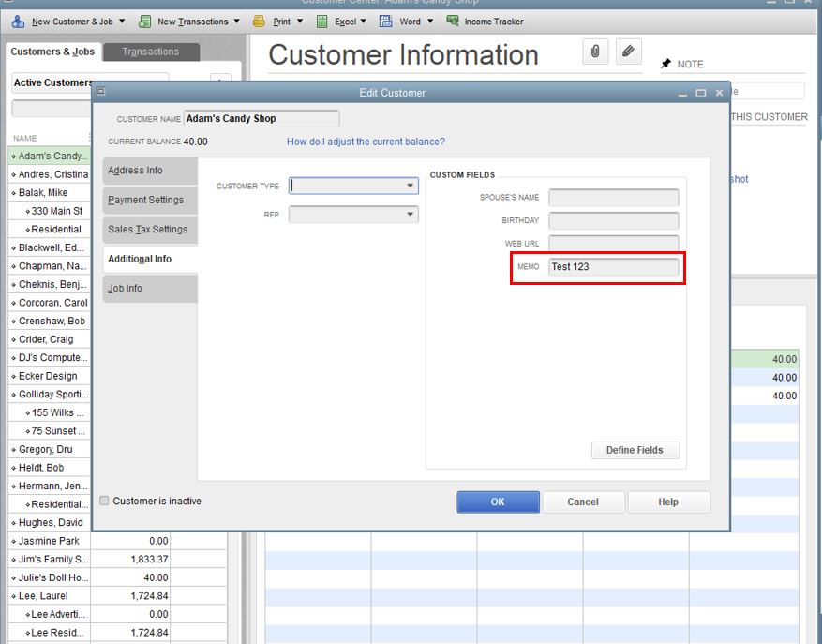
Task: Click the Word icon in toolbar
Action: 386,22
